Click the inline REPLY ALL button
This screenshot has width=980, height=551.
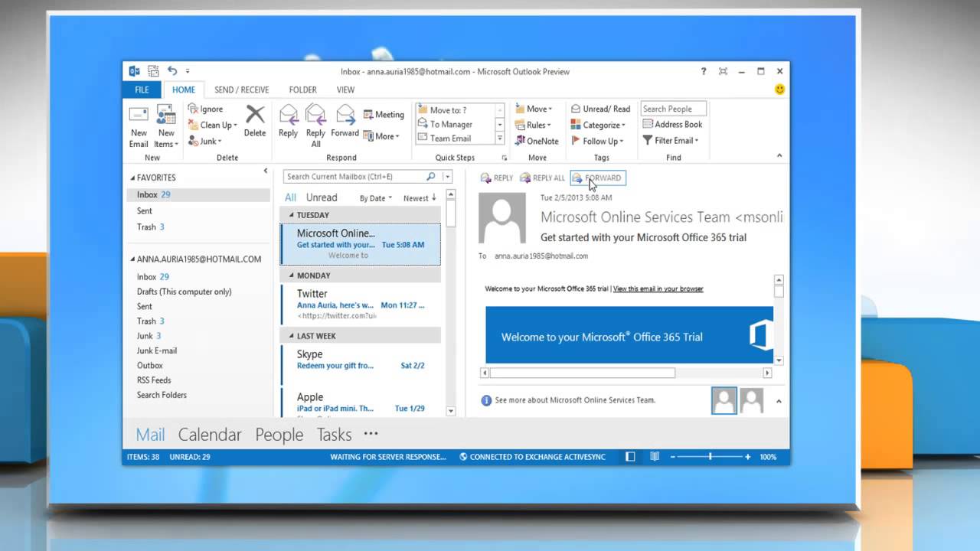[542, 178]
